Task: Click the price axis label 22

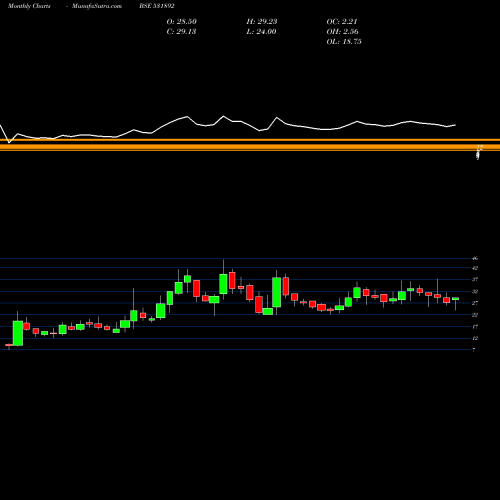Action: (475, 315)
